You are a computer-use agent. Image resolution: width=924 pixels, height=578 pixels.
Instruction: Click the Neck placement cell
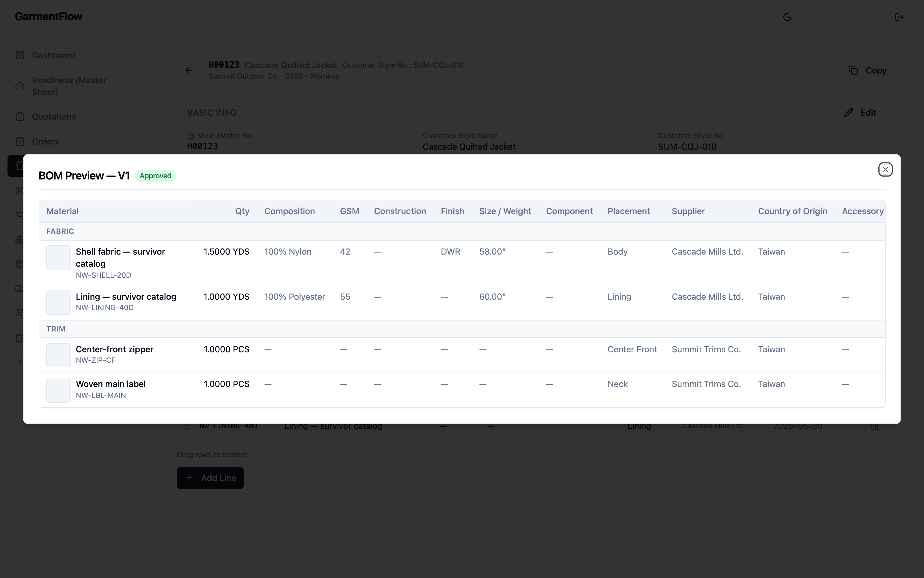pyautogui.click(x=617, y=384)
